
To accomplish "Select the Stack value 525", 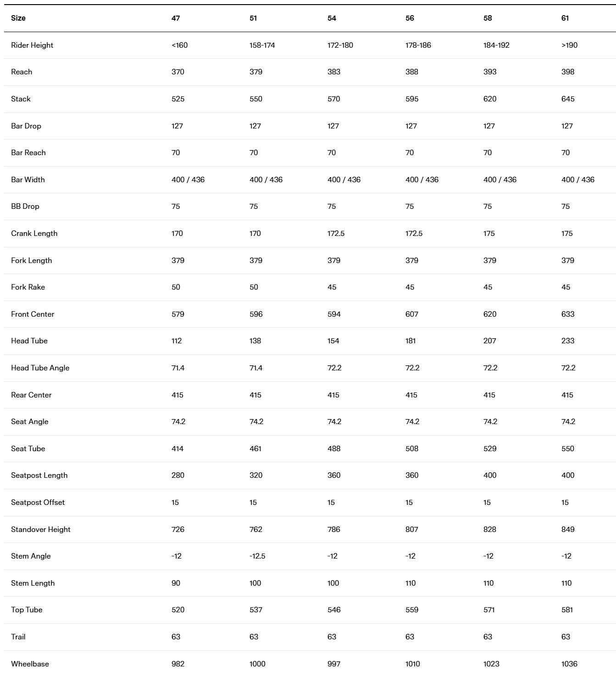I will click(x=178, y=99).
